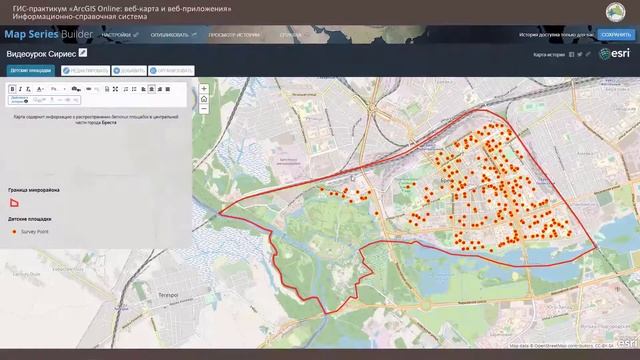This screenshot has width=640, height=360.
Task: Toggle bold text formatting
Action: point(12,89)
